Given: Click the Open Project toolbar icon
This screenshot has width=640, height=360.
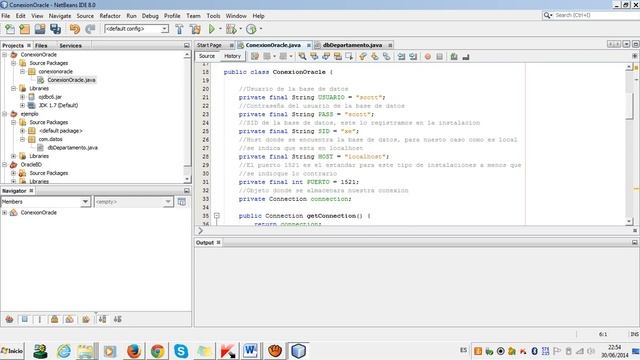Looking at the screenshot, I should pos(40,29).
